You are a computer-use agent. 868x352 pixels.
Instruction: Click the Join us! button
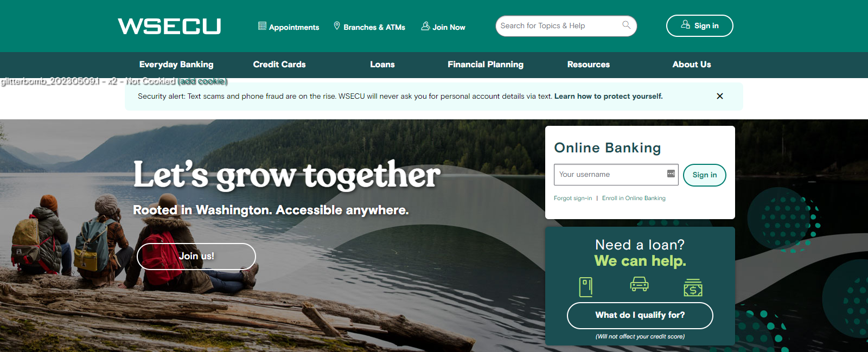(x=196, y=256)
